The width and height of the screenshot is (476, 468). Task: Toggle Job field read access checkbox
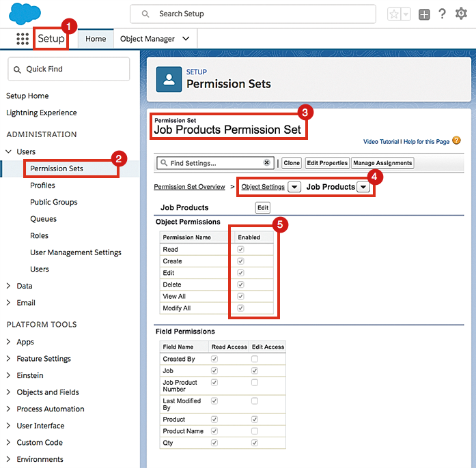(214, 370)
